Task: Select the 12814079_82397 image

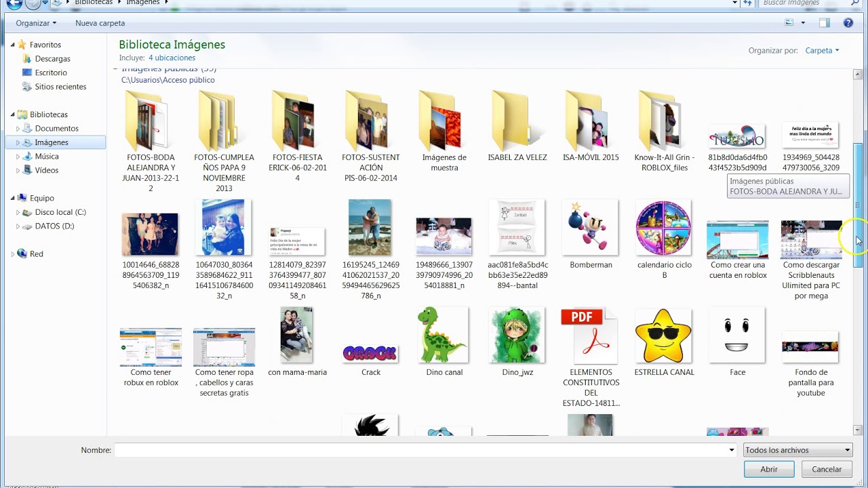Action: point(297,263)
